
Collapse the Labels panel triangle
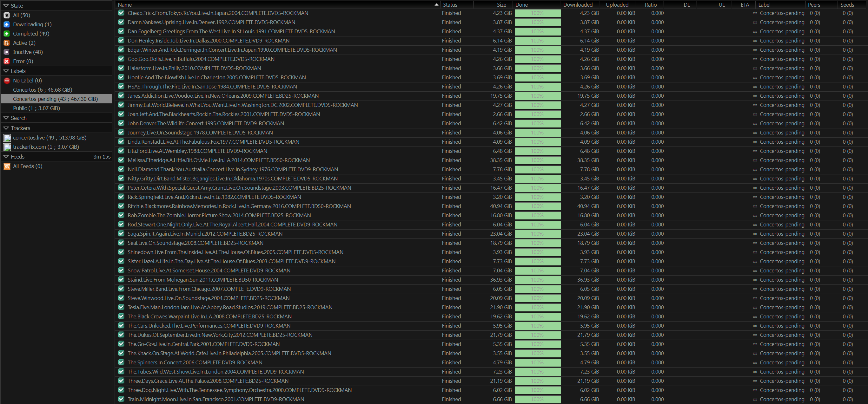coord(6,71)
